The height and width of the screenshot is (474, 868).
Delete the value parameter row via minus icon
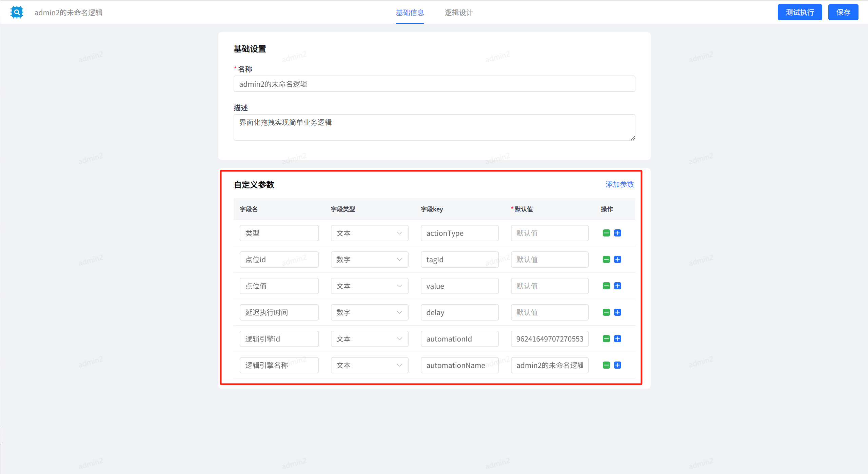click(606, 286)
